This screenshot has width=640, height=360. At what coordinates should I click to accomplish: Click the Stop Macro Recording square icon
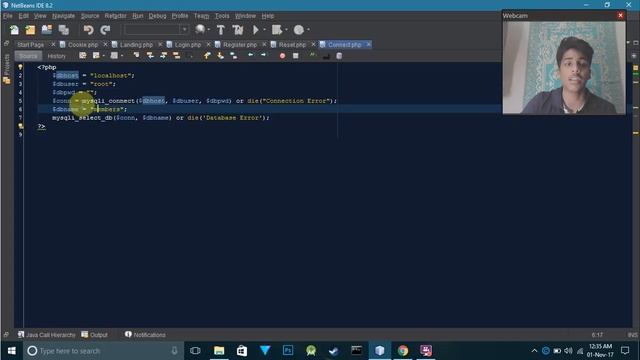296,56
